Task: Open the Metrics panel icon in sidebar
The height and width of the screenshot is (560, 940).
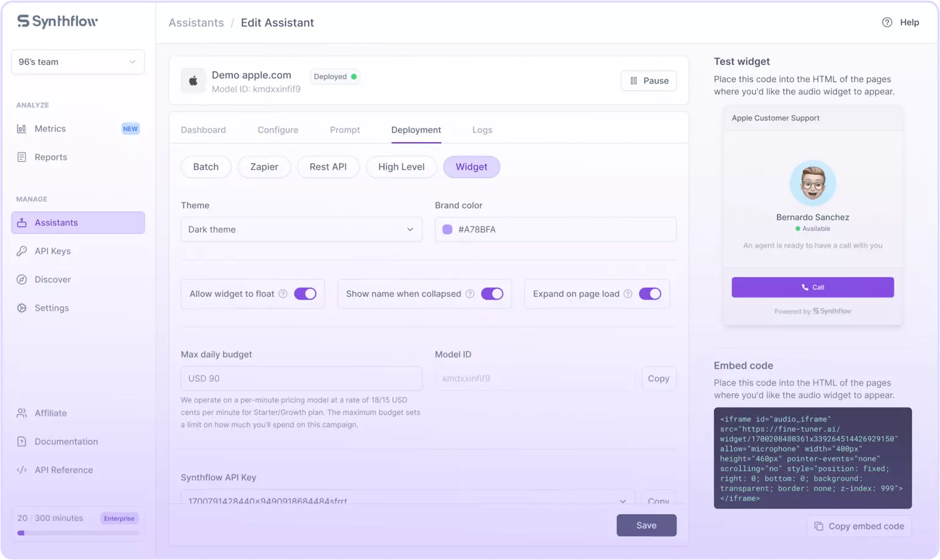Action: [x=21, y=129]
